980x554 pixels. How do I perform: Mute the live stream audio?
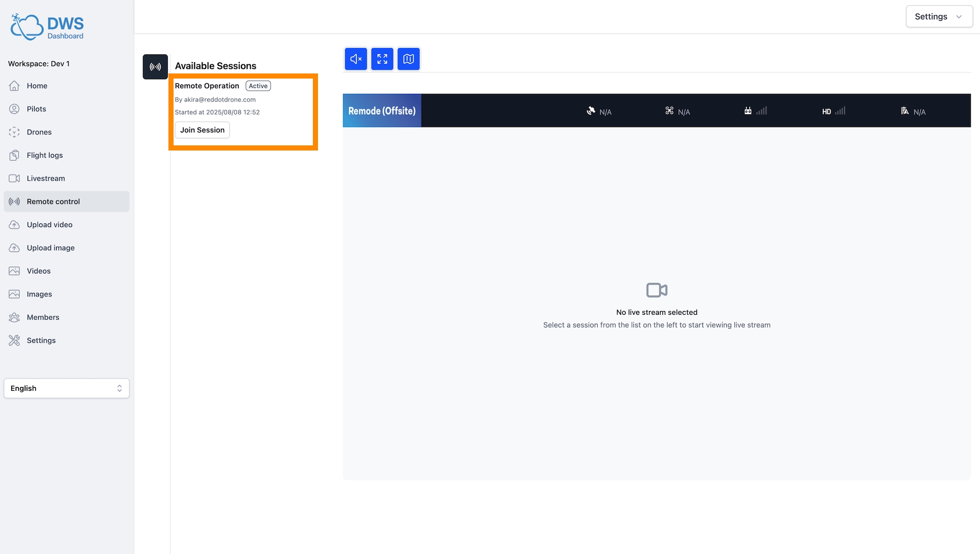click(x=356, y=59)
